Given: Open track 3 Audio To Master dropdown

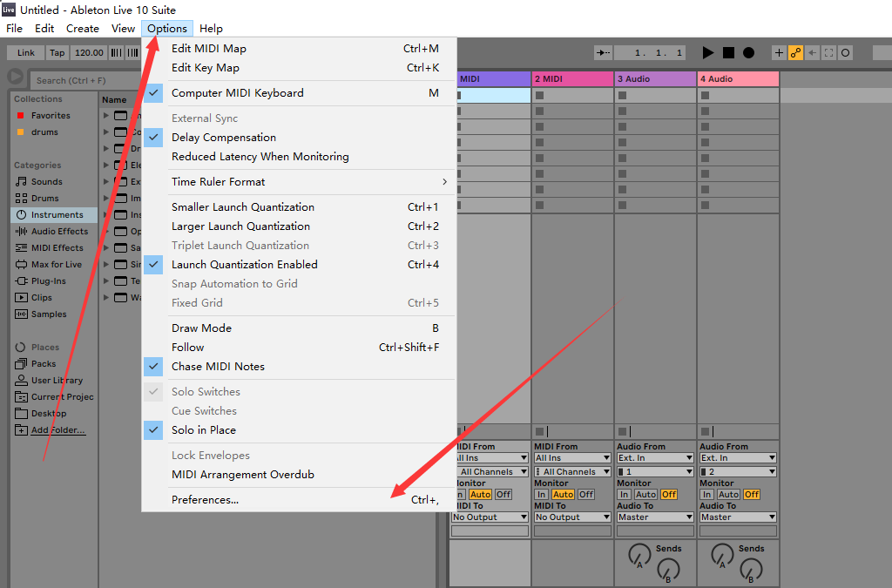Looking at the screenshot, I should click(x=655, y=517).
